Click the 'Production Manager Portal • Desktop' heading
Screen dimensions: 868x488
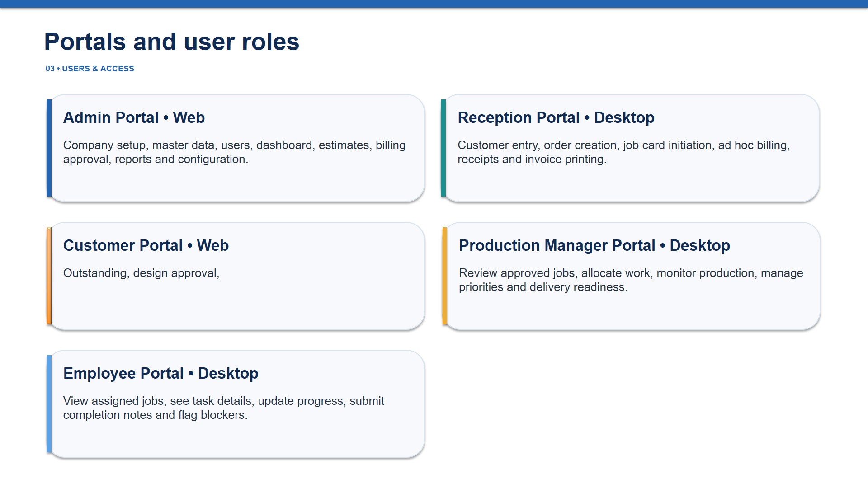coord(594,245)
